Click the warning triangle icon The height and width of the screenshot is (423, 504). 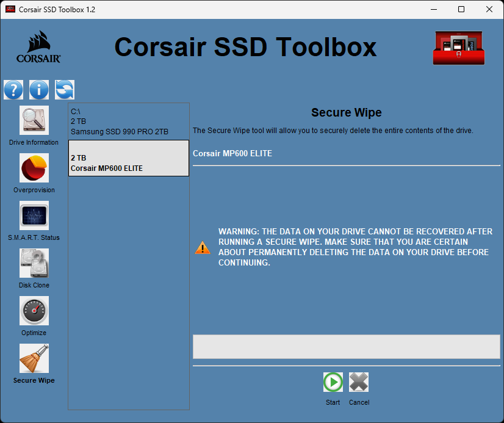click(x=203, y=247)
